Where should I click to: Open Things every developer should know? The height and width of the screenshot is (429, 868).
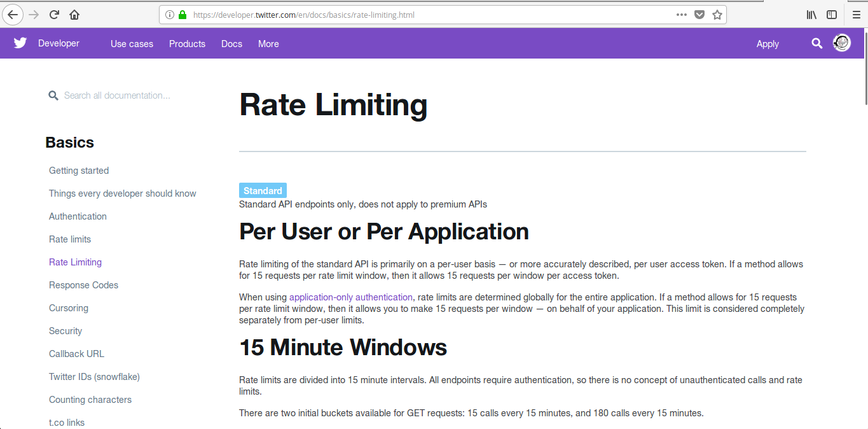click(123, 193)
